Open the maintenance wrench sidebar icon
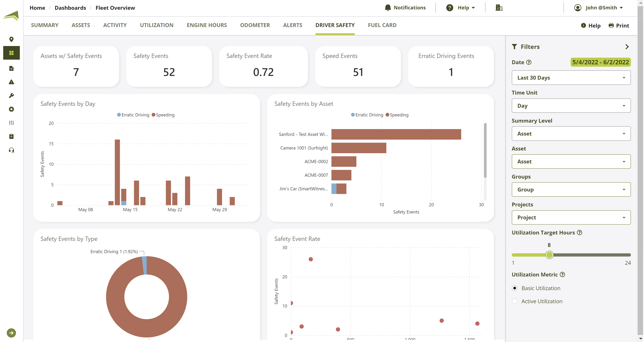Screen dimensions: 644x342 (x=11, y=96)
